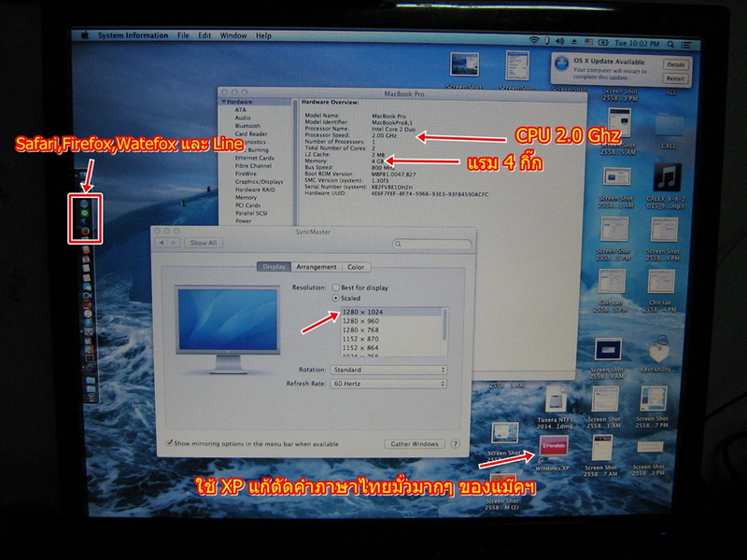Select Screen Shot 2558...9 AM icon

point(608,351)
